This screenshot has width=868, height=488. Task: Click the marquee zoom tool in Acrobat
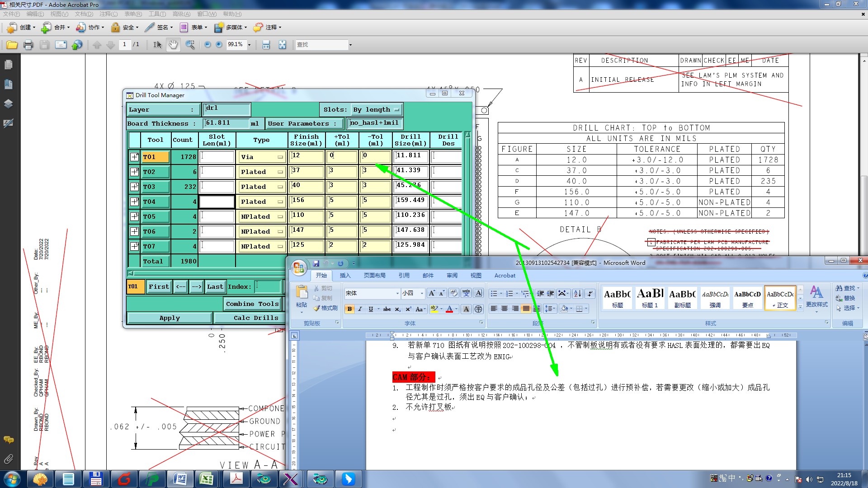pyautogui.click(x=190, y=45)
